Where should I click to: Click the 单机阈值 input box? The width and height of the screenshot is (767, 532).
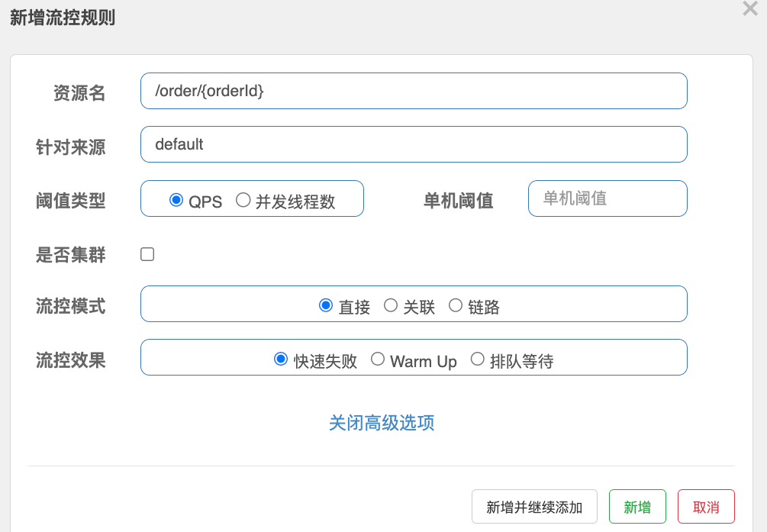(x=607, y=198)
